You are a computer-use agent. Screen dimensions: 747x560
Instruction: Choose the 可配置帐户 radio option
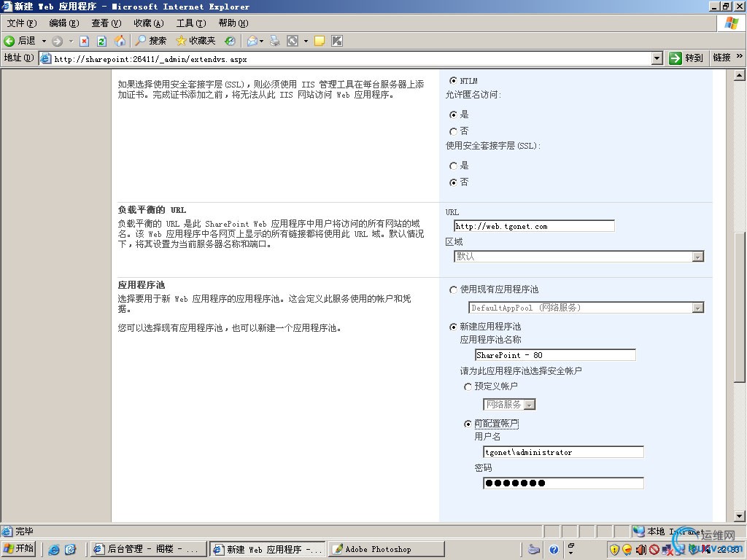468,424
